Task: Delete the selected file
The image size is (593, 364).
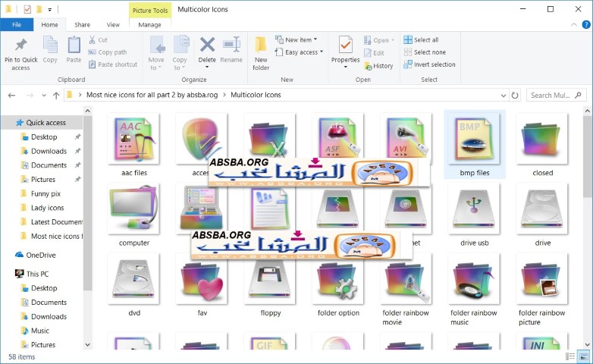Action: pos(207,52)
